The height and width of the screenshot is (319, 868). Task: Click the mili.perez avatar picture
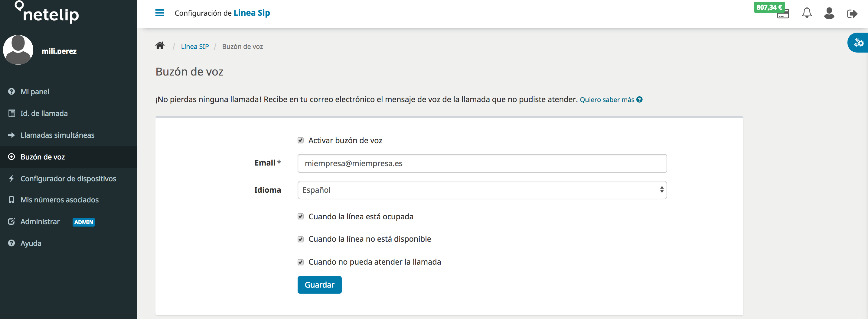[18, 50]
